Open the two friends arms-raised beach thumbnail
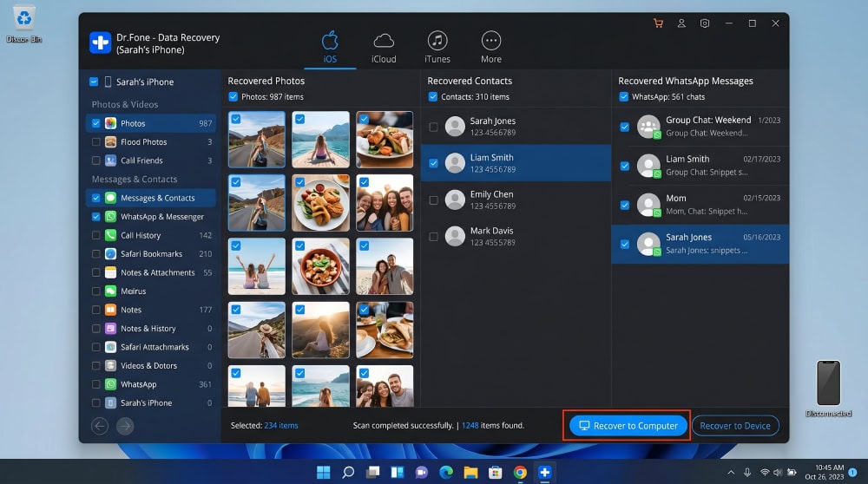This screenshot has height=484, width=868. (257, 266)
